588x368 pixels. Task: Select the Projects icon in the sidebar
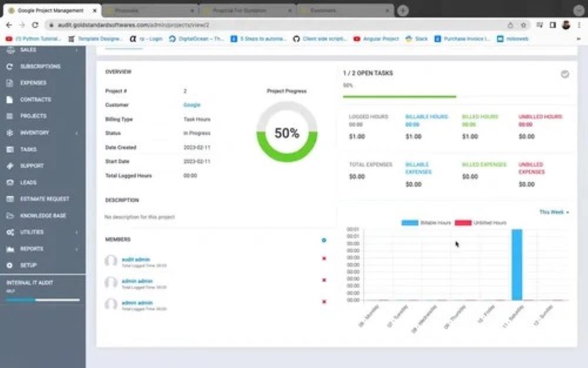pos(10,116)
